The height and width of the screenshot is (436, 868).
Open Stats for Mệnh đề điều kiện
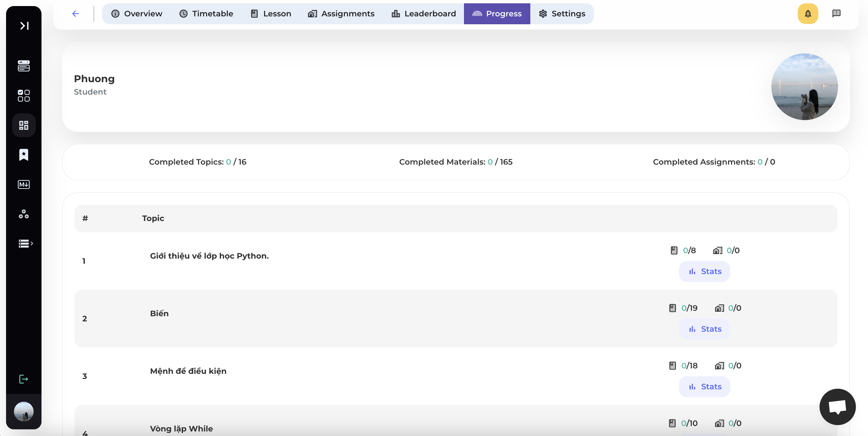[704, 386]
